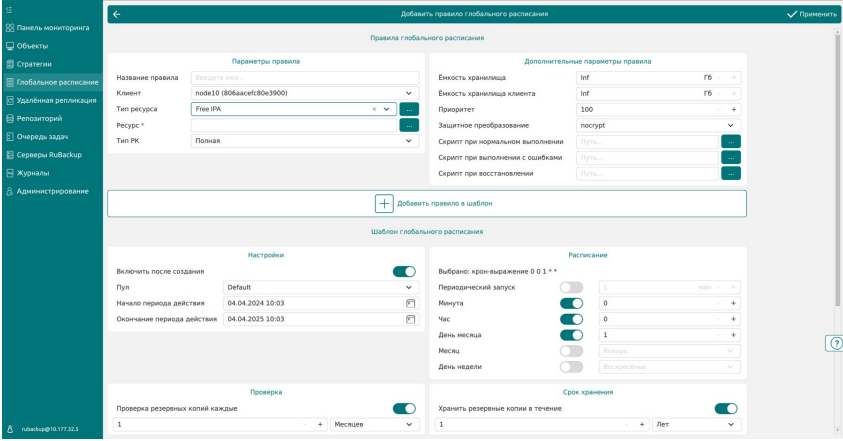Enable Периодический запуск switch
This screenshot has height=441, width=843.
(x=571, y=288)
